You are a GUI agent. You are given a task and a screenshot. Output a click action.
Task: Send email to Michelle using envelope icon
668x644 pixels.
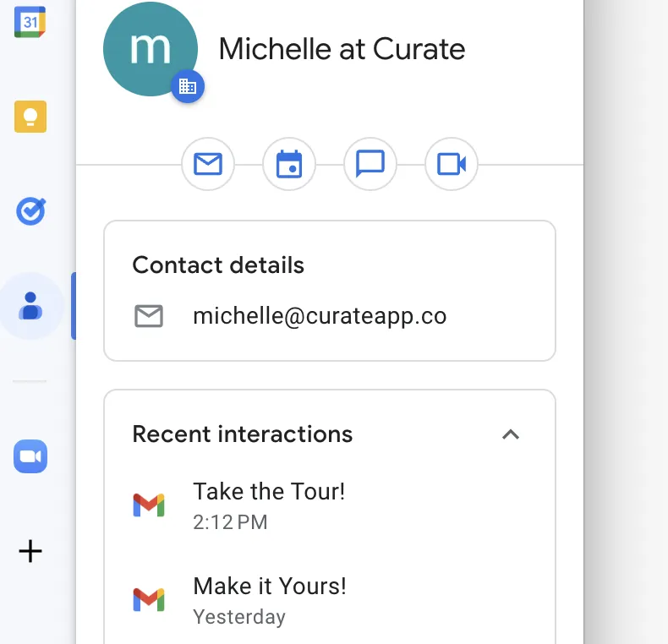pos(208,164)
